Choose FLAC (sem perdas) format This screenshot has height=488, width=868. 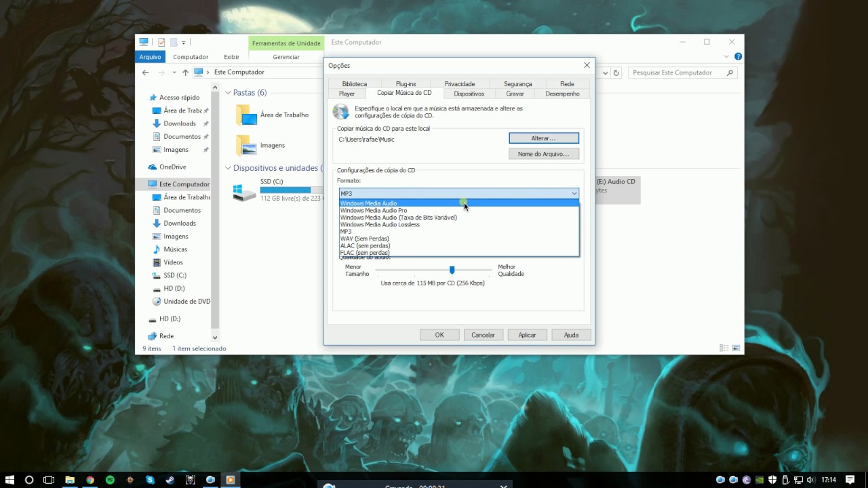pos(459,253)
